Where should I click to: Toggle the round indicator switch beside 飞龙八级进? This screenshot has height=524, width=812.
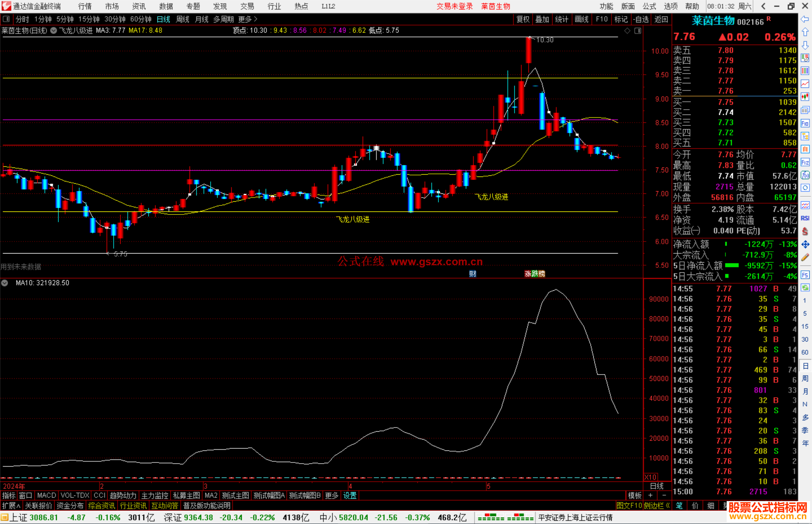click(x=54, y=30)
